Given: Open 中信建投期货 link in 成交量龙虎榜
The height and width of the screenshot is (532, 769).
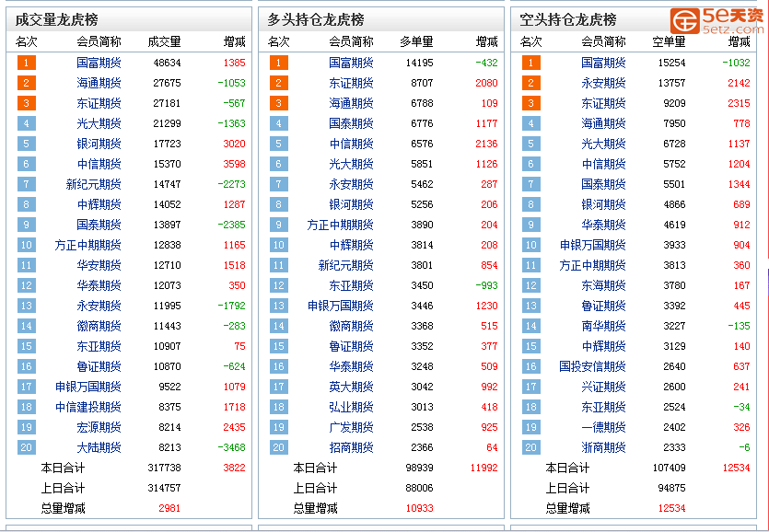Looking at the screenshot, I should click(87, 407).
